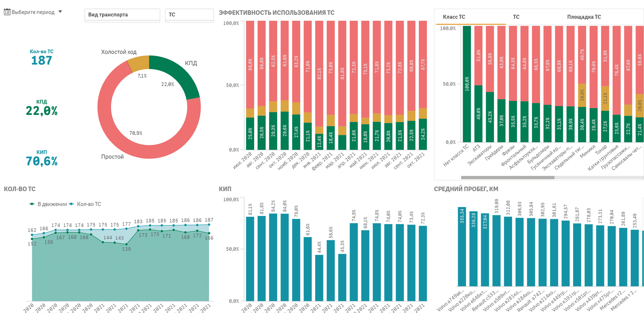
Task: Switch to the ТС tab in the class chart container
Action: point(516,17)
